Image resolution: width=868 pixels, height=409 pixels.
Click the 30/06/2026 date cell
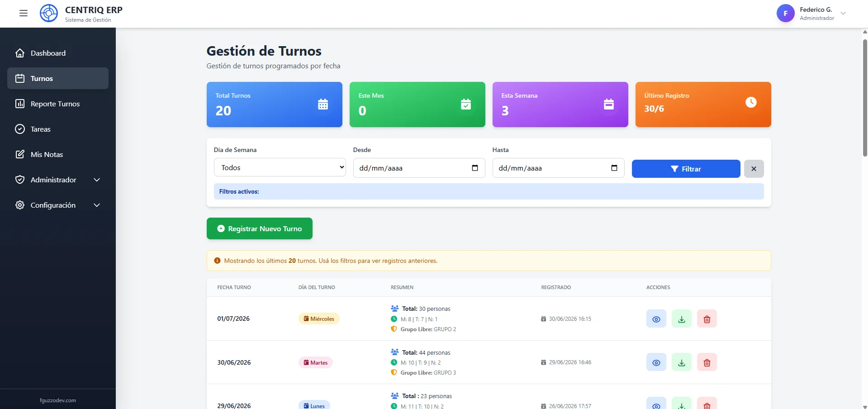pos(234,362)
